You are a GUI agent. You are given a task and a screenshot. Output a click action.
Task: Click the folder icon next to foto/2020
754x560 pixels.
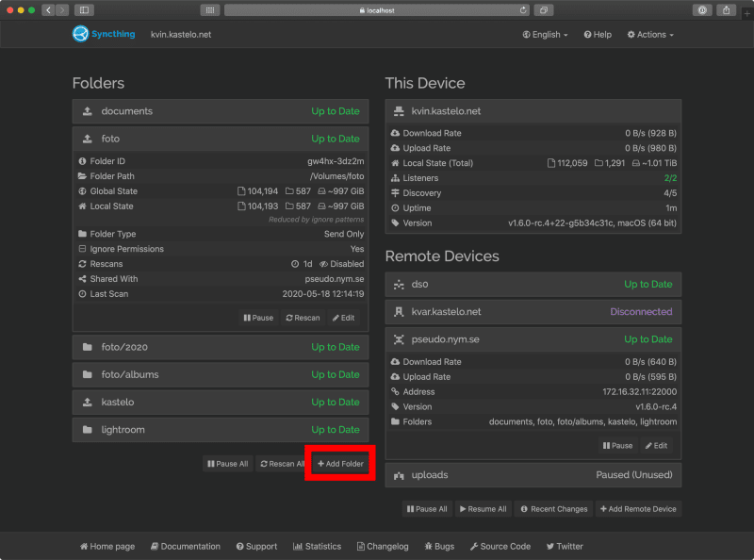[87, 347]
